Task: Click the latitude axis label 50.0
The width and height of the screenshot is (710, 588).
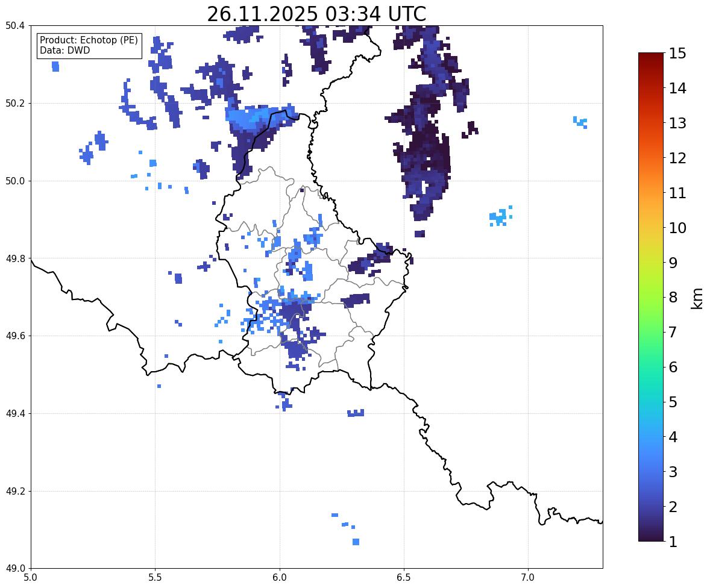Action: point(15,181)
